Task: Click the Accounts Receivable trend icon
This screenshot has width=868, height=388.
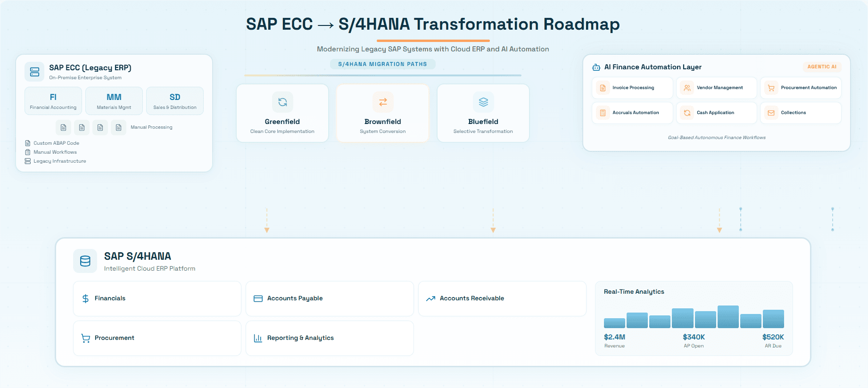Action: tap(430, 298)
